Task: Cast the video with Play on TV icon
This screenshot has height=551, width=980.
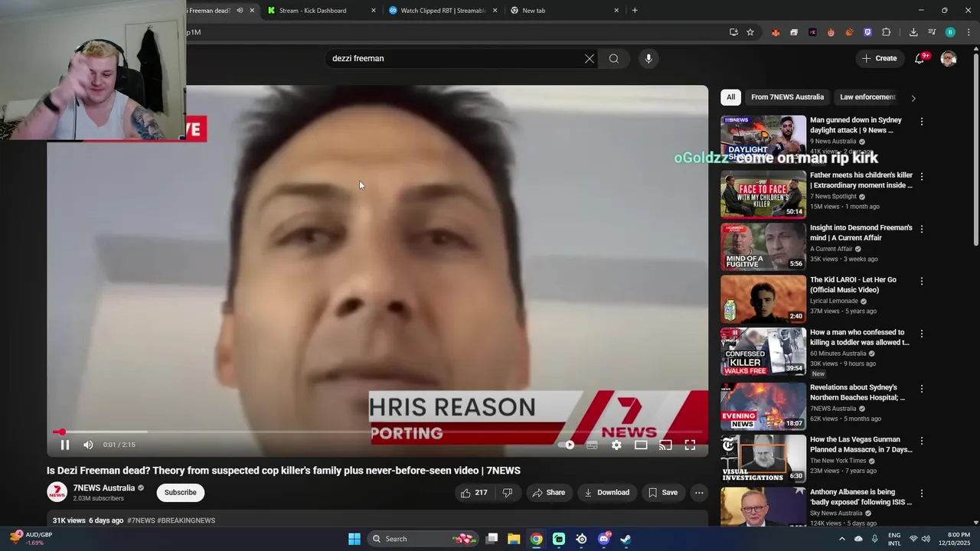Action: coord(665,445)
